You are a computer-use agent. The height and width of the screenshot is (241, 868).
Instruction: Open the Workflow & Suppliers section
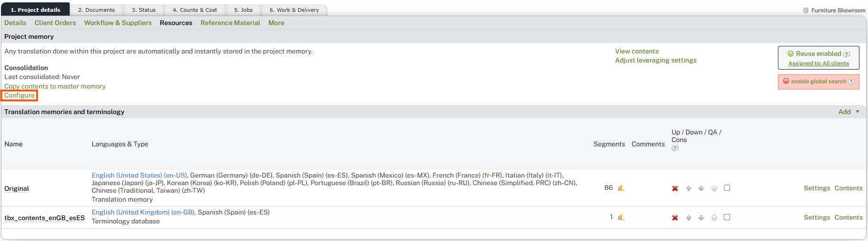tap(118, 23)
